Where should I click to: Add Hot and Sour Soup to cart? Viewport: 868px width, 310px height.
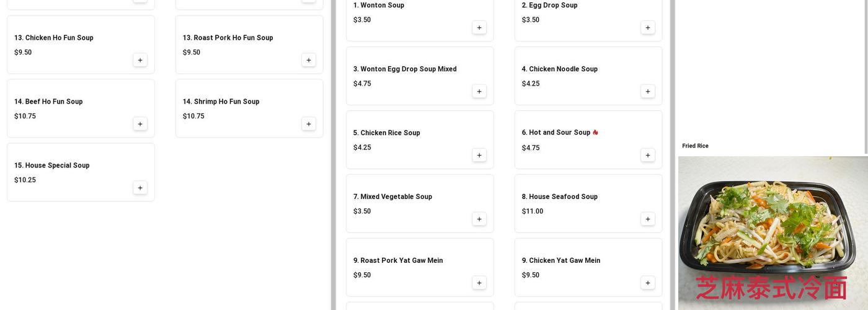[648, 156]
